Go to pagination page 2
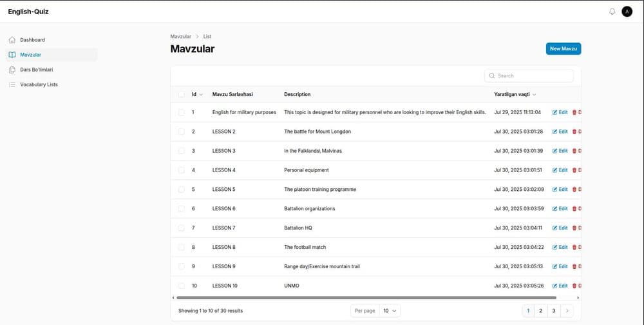 coord(540,311)
